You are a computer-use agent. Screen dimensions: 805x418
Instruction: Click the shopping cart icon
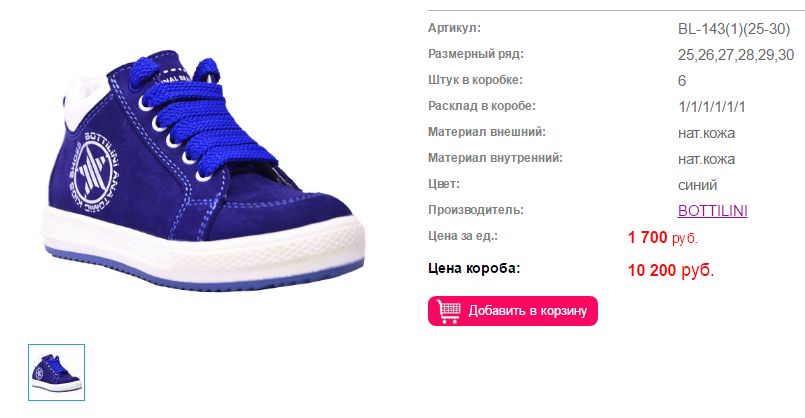click(x=449, y=311)
